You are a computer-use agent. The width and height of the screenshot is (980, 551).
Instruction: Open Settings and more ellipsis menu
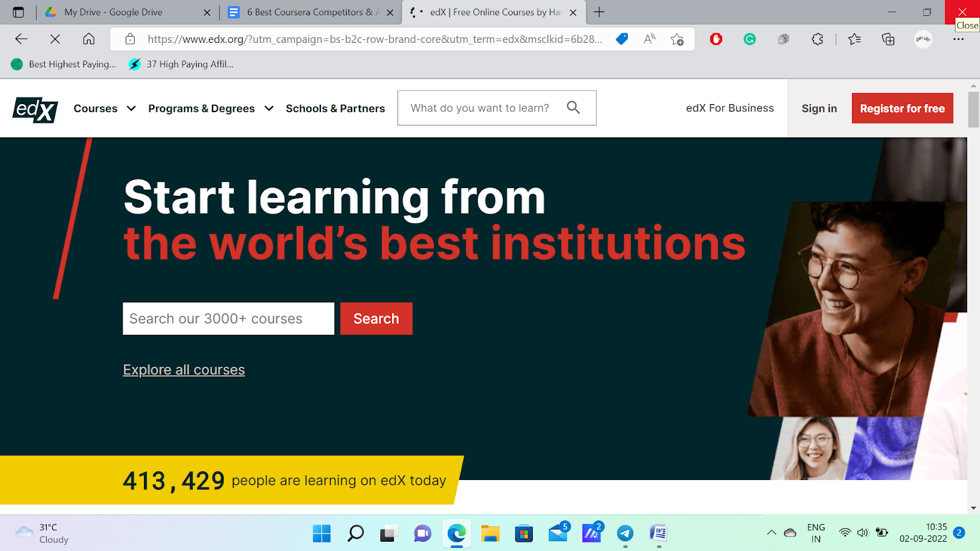tap(959, 39)
